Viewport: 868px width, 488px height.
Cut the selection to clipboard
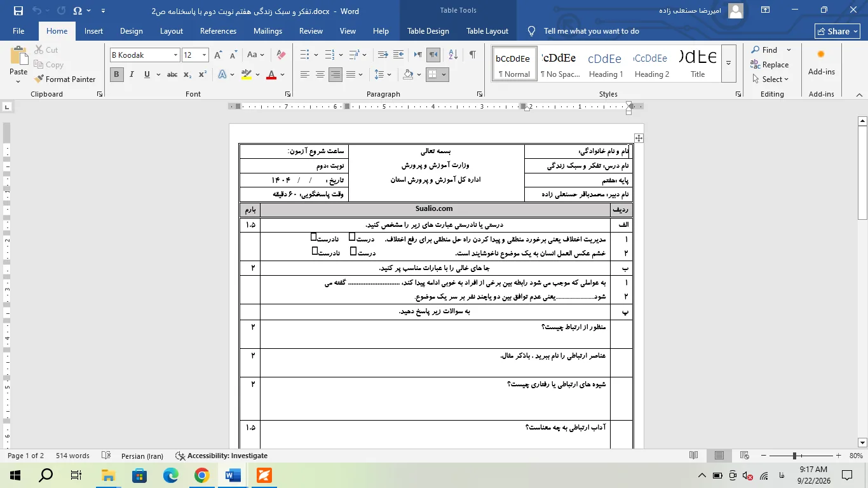46,50
